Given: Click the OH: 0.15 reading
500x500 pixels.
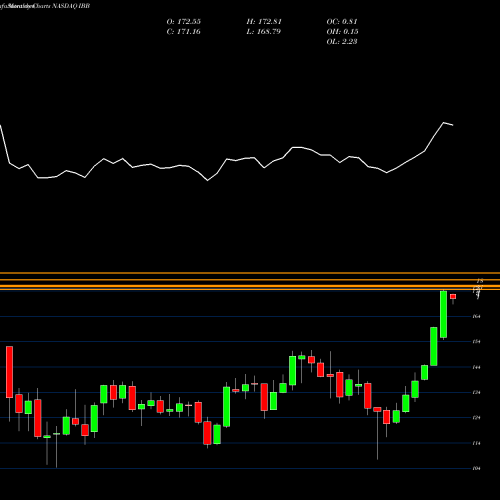Looking at the screenshot, I should click(x=342, y=32).
